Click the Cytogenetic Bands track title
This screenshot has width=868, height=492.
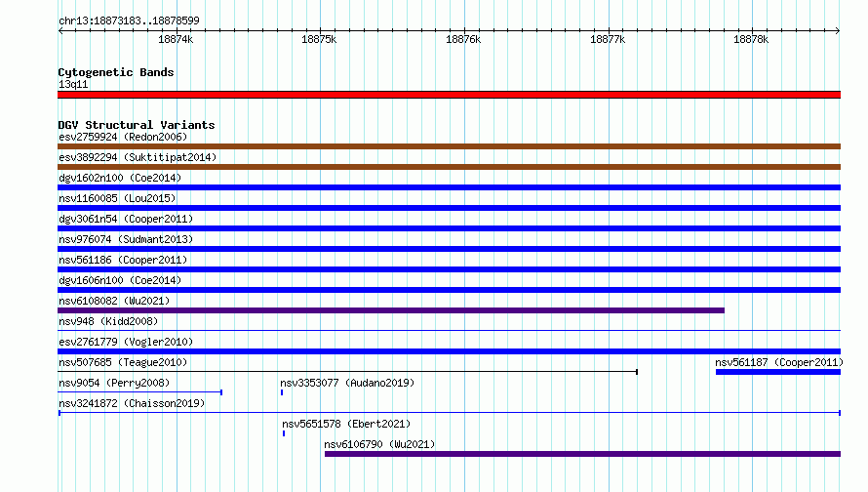point(116,72)
